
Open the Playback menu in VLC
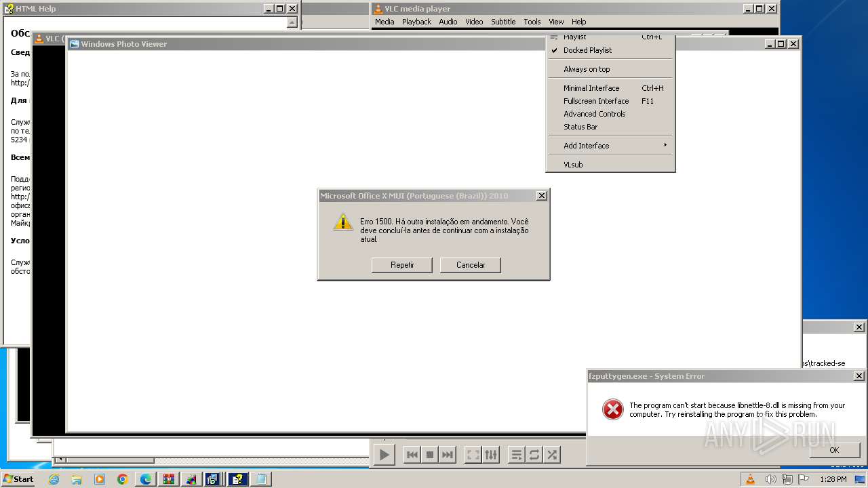[416, 22]
